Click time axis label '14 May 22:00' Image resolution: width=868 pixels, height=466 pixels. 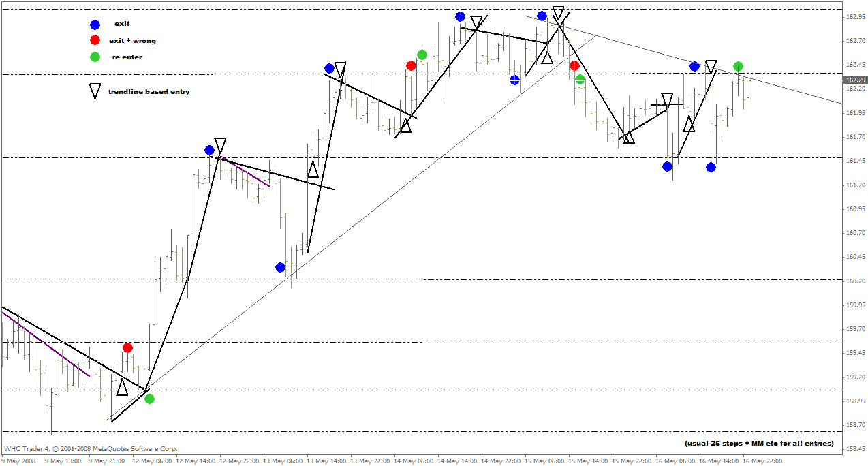[501, 461]
